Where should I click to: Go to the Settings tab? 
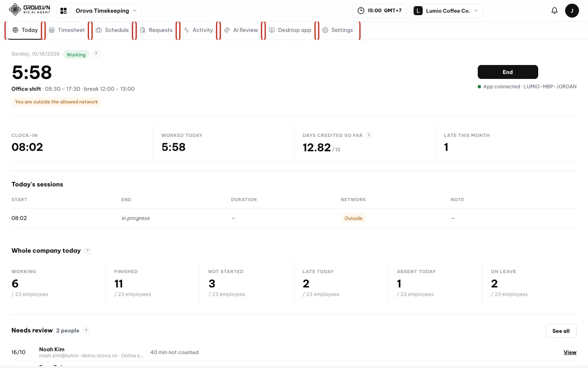pyautogui.click(x=338, y=30)
